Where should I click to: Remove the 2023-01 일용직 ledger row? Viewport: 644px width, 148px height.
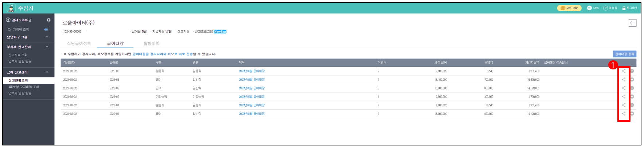(632, 105)
